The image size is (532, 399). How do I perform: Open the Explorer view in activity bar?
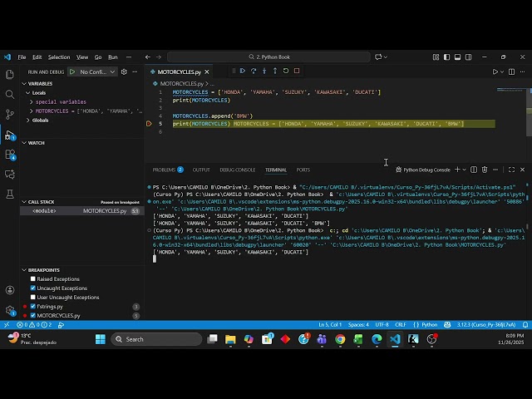(x=10, y=74)
